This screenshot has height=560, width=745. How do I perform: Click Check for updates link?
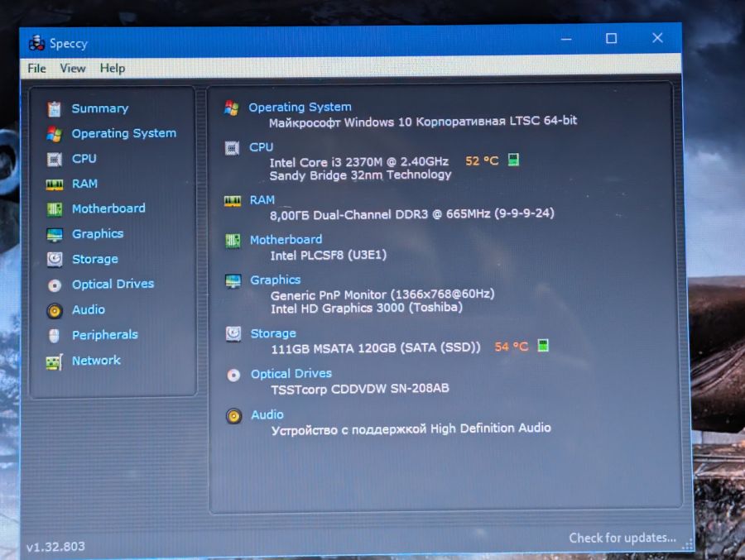point(622,538)
